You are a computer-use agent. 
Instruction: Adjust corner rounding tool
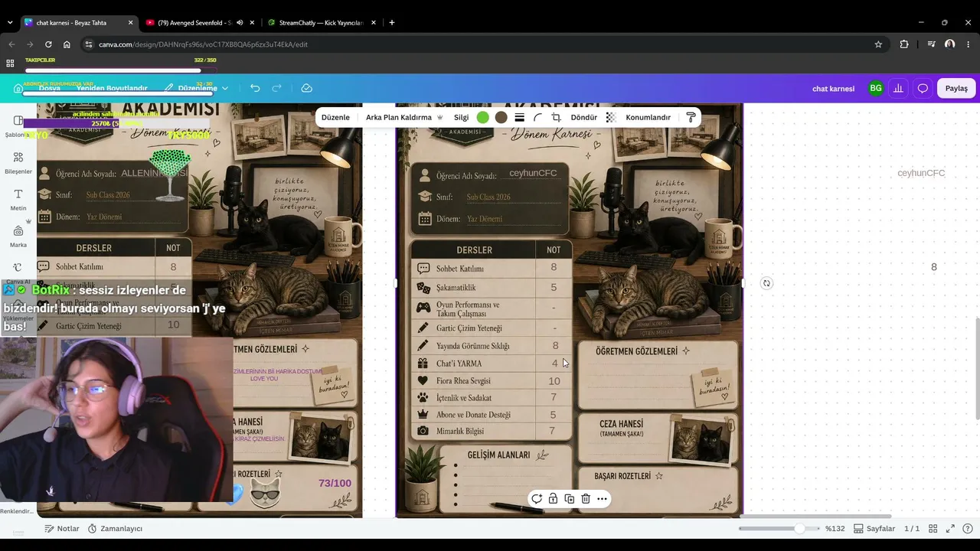(537, 117)
